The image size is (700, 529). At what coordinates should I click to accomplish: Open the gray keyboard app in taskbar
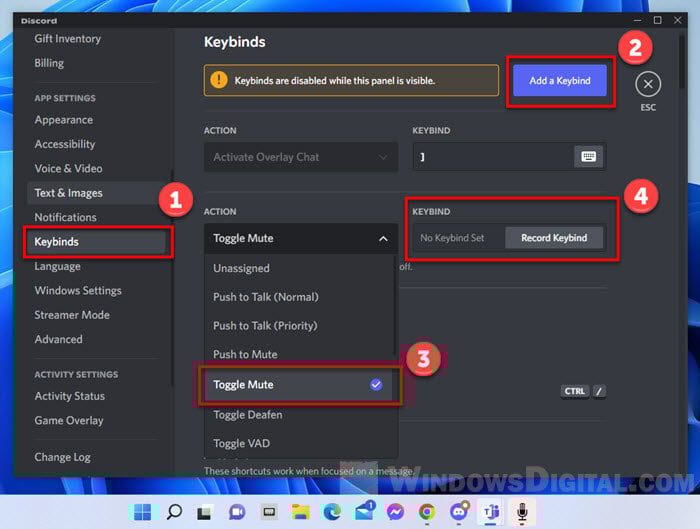269,512
